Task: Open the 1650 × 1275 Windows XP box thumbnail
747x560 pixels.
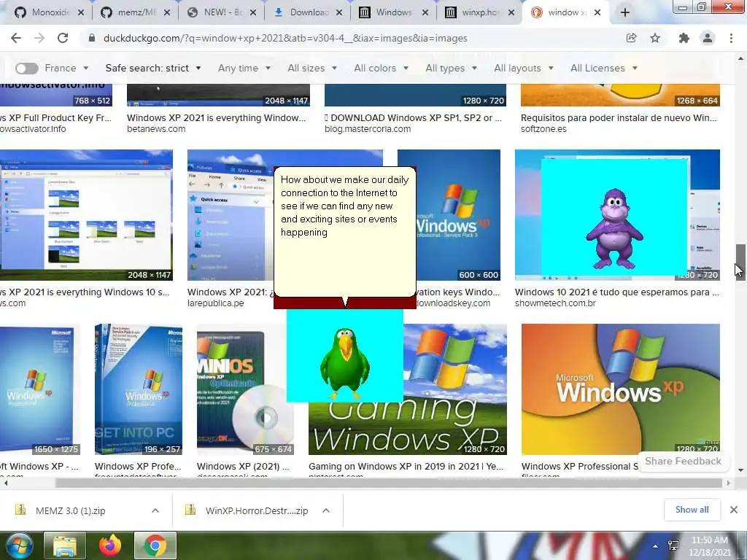Action: (39, 389)
